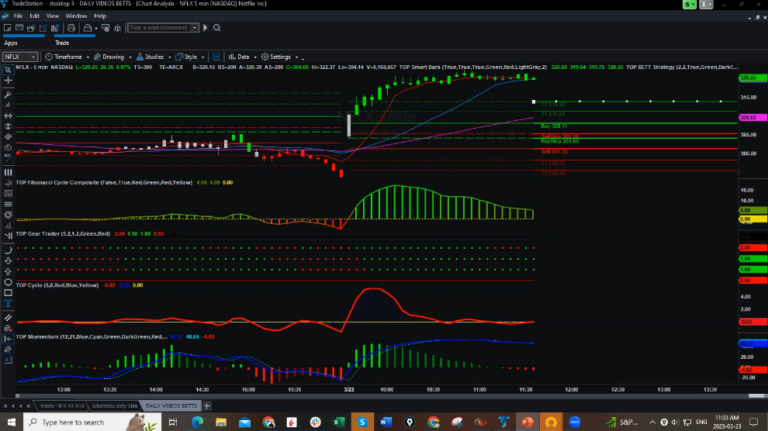Click the Windows search box
This screenshot has width=768, height=431.
click(80, 422)
